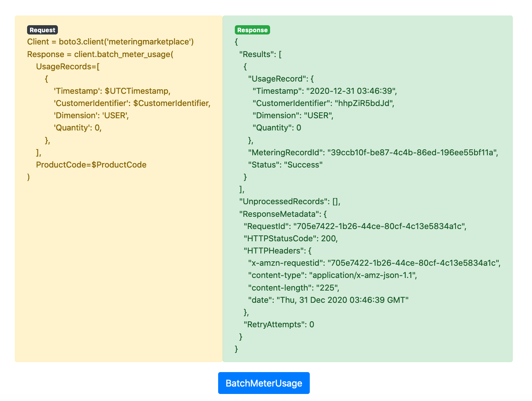Click the $UTCTimestamp placeholder line
This screenshot has width=532, height=401.
(x=112, y=91)
